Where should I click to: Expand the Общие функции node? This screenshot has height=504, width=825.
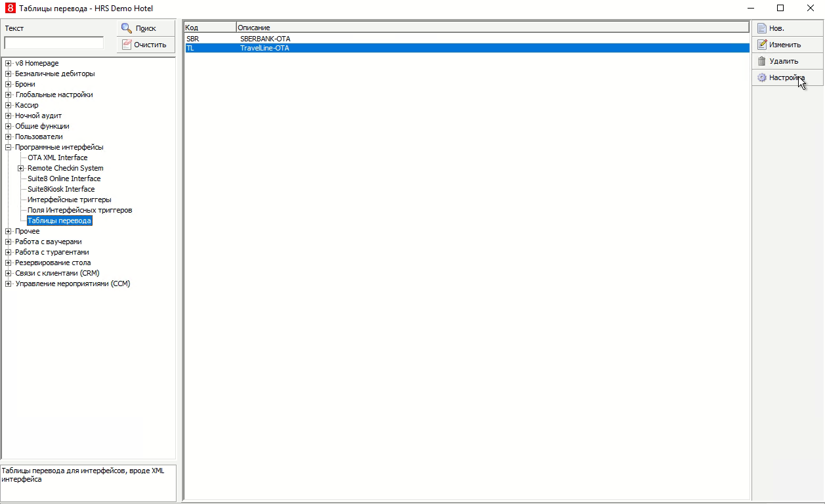pyautogui.click(x=9, y=126)
